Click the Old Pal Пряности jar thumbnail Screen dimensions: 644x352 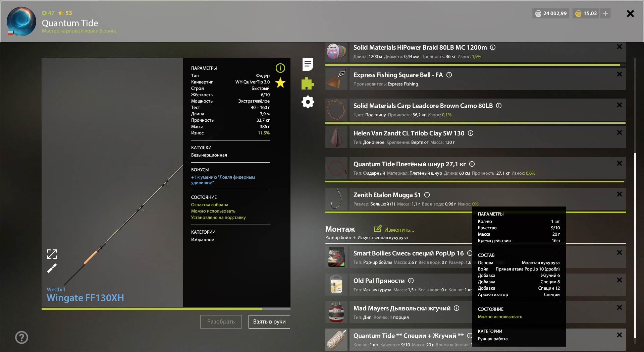pos(336,285)
